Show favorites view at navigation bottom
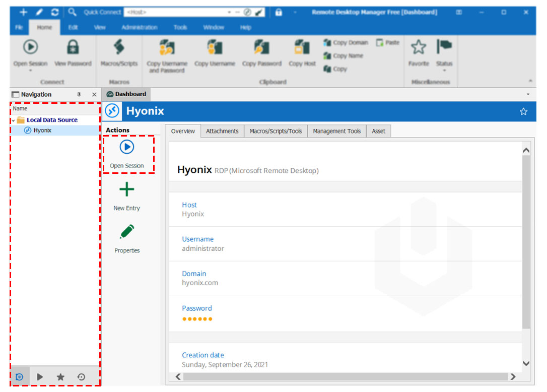This screenshot has width=547, height=392. pyautogui.click(x=61, y=377)
